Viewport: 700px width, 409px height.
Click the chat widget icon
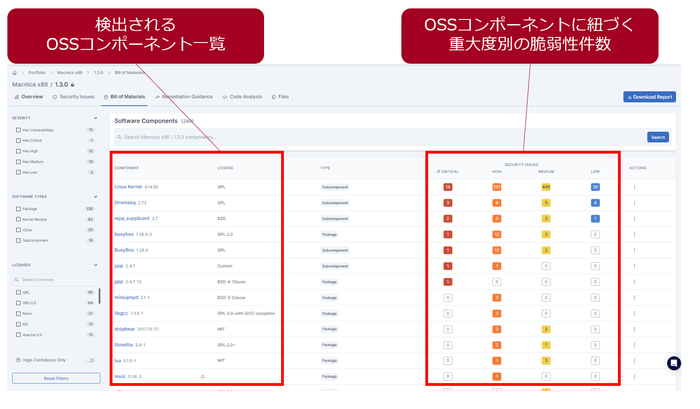(673, 363)
